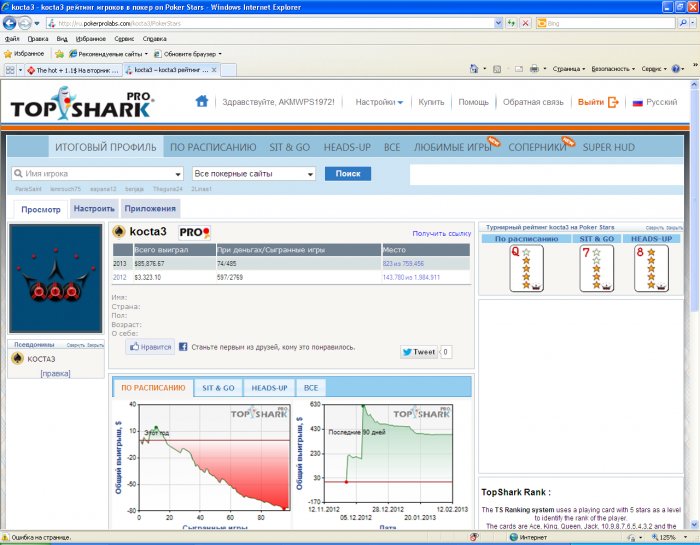Click the kocta3 avatar image

(56, 279)
